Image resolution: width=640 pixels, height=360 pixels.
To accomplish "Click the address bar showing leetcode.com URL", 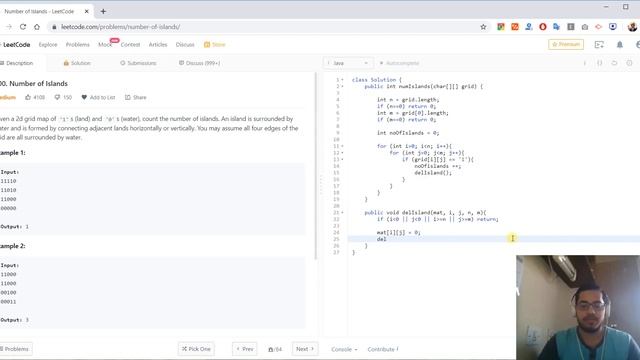I will 261,27.
